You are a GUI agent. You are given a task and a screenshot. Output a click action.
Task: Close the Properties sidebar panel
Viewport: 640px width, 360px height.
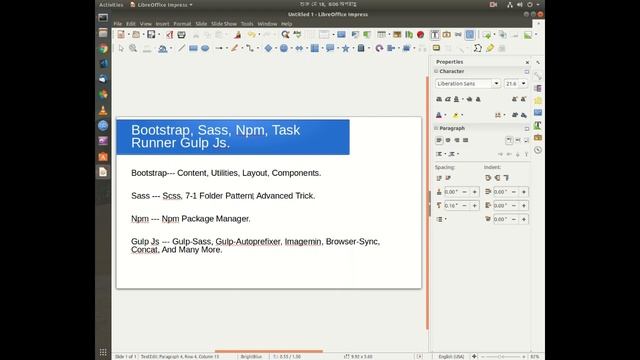coord(527,62)
